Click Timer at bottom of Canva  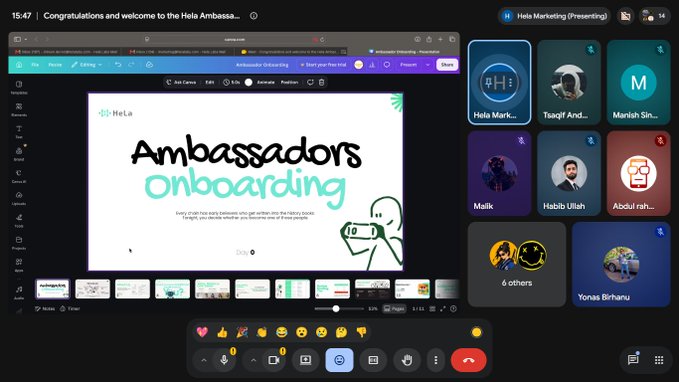70,309
